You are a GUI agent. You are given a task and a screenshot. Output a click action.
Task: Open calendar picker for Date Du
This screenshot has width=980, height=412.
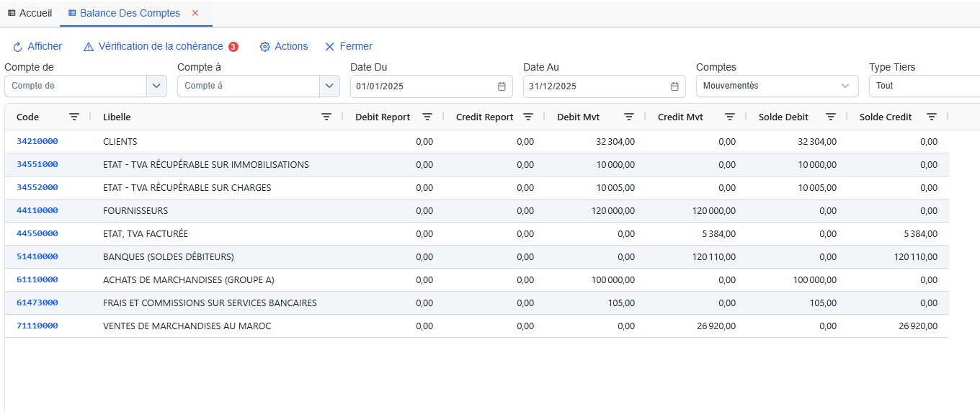click(502, 86)
